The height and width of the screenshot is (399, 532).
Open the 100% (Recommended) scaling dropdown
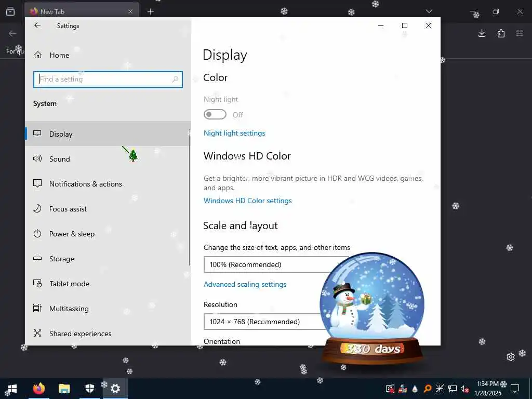(271, 264)
